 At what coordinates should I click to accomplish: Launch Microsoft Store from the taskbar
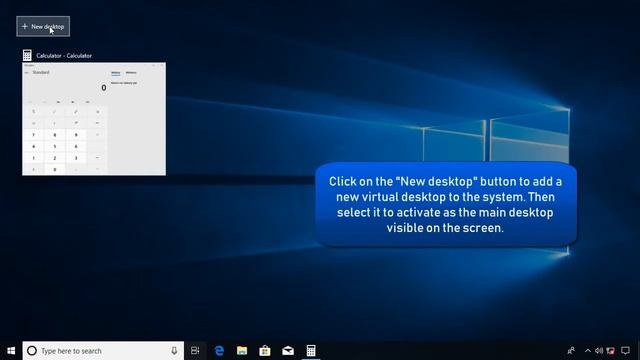[x=265, y=351]
